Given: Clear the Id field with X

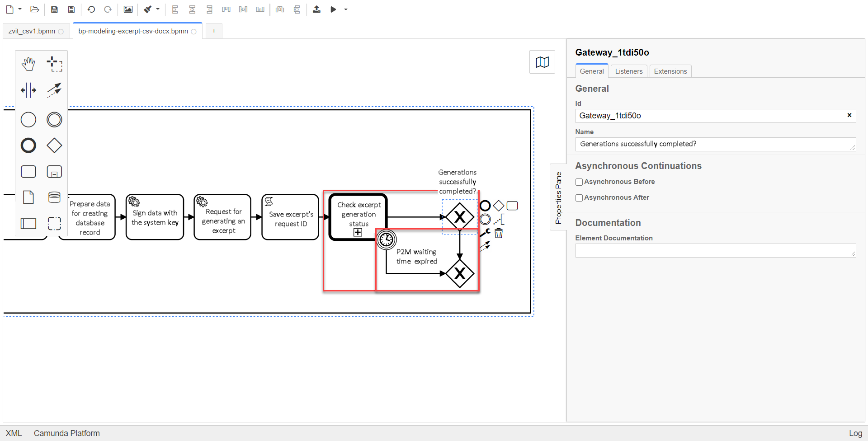Looking at the screenshot, I should click(849, 115).
